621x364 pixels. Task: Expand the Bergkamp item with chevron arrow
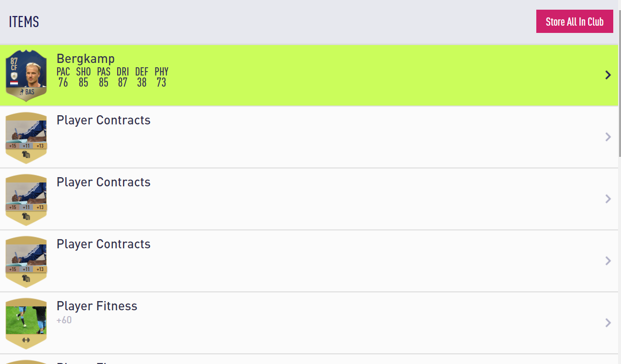[x=608, y=75]
